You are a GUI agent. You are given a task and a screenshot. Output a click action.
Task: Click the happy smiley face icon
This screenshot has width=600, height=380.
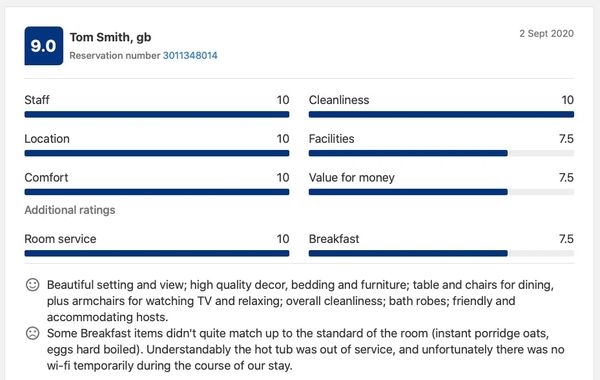point(33,285)
